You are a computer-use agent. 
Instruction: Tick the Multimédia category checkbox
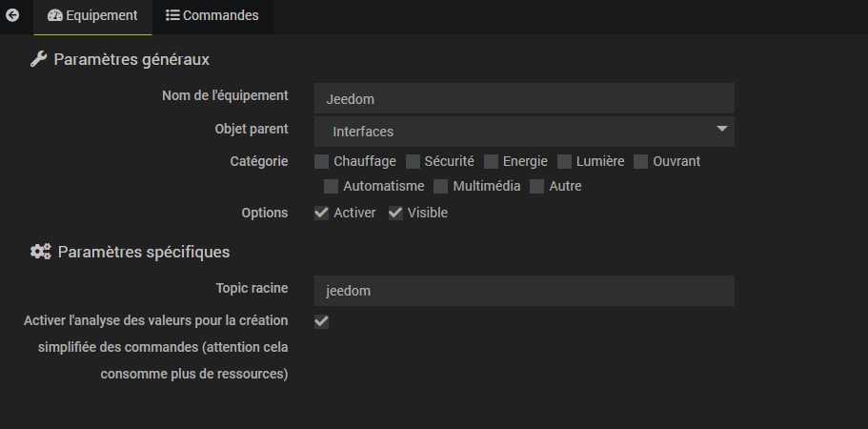[440, 187]
